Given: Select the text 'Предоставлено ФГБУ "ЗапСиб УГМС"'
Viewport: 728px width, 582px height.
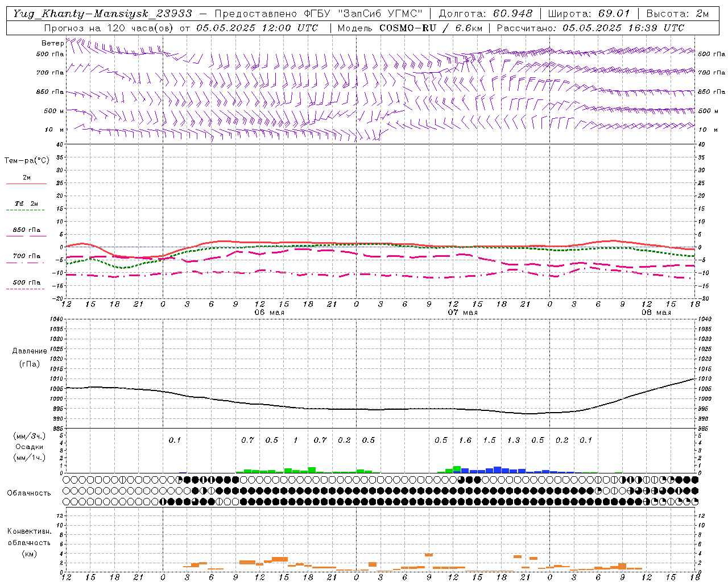Looking at the screenshot, I should 319,14.
